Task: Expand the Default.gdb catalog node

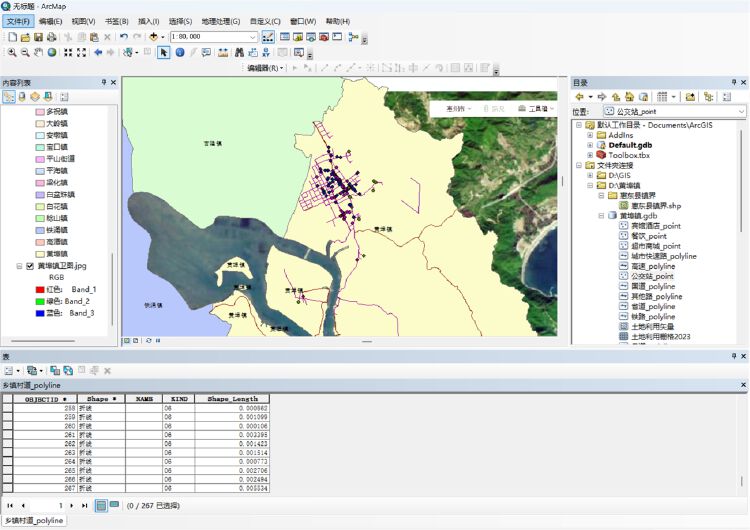Action: click(x=590, y=145)
